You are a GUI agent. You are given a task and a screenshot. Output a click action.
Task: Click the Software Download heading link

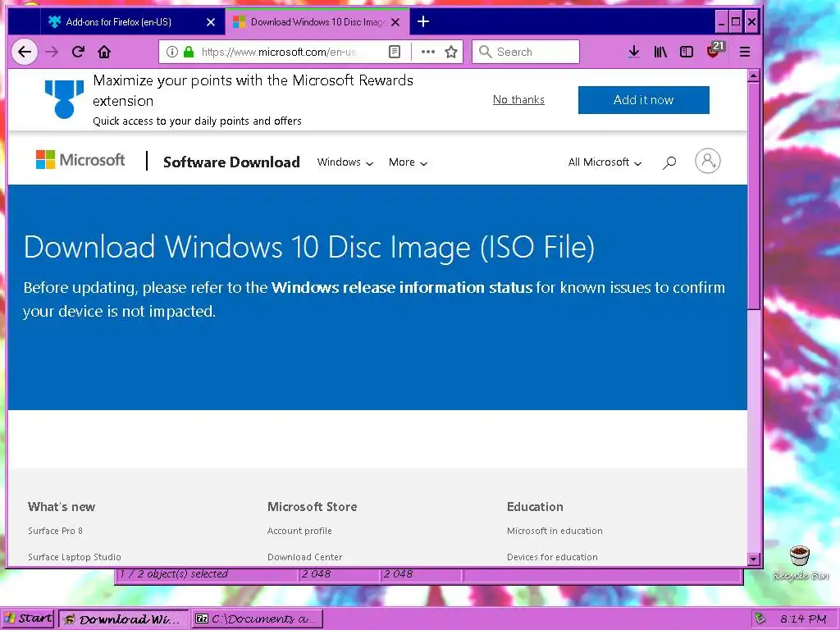point(231,162)
